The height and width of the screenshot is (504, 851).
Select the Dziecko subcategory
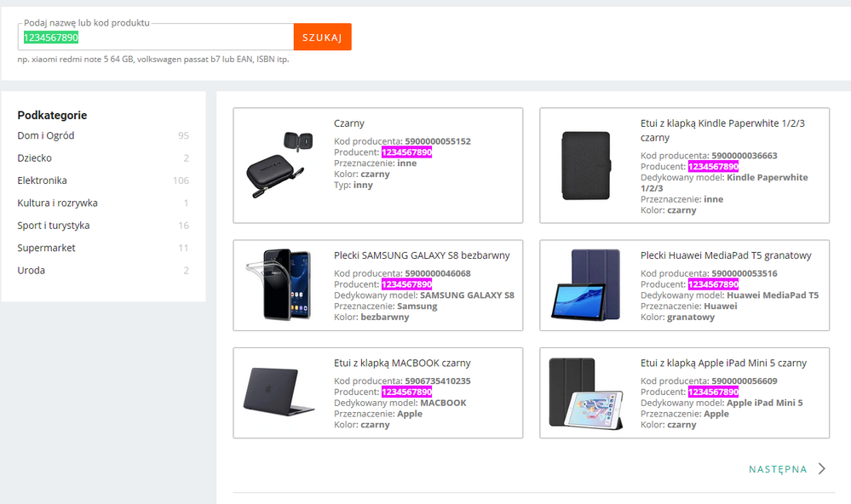pyautogui.click(x=34, y=158)
